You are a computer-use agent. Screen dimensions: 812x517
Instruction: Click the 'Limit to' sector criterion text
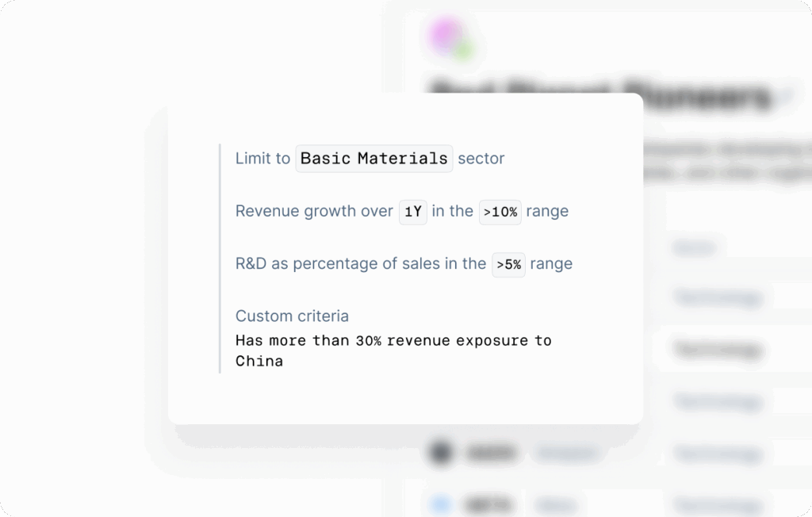pyautogui.click(x=262, y=159)
